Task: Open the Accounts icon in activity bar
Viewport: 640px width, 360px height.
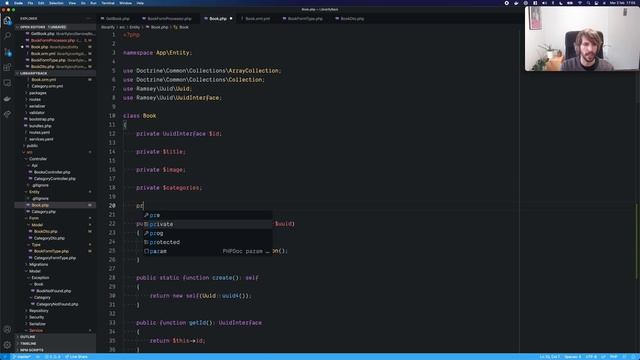Action: (7, 329)
